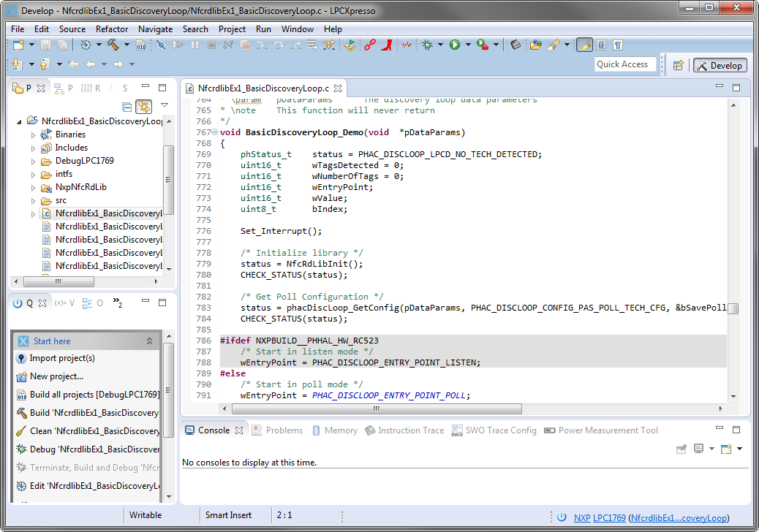Click Collapse All in project explorer
Image resolution: width=759 pixels, height=532 pixels.
127,106
